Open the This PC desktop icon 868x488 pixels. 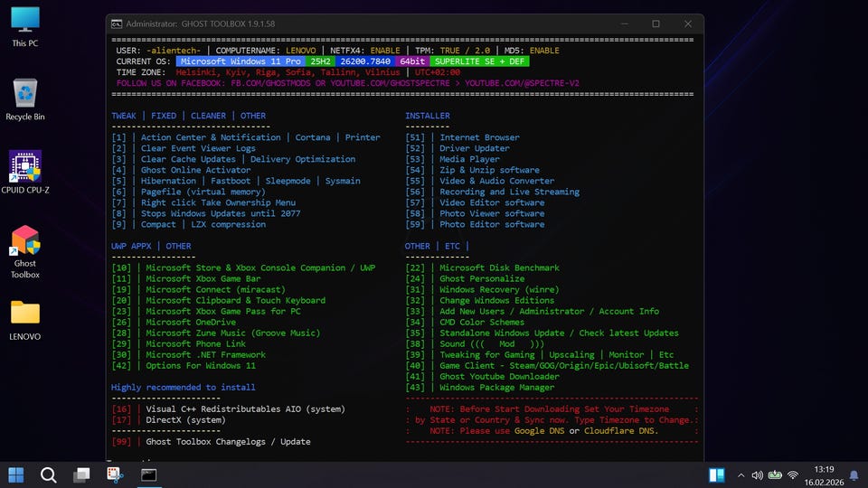25,20
